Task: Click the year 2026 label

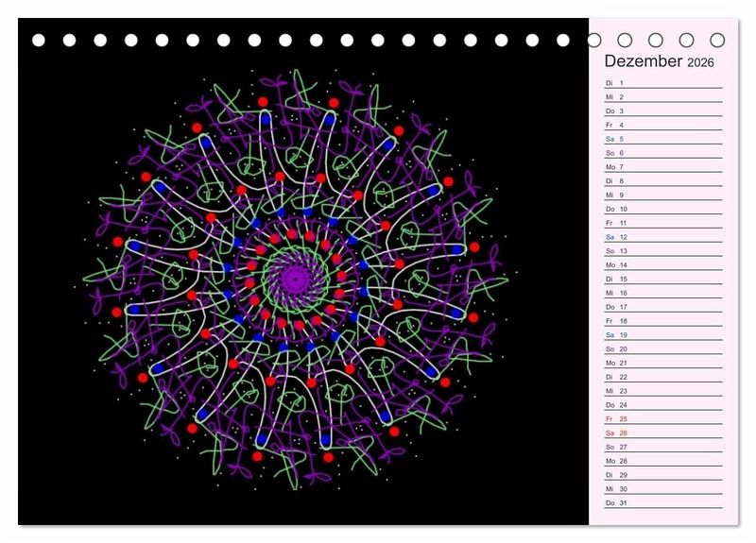Action: (x=700, y=62)
